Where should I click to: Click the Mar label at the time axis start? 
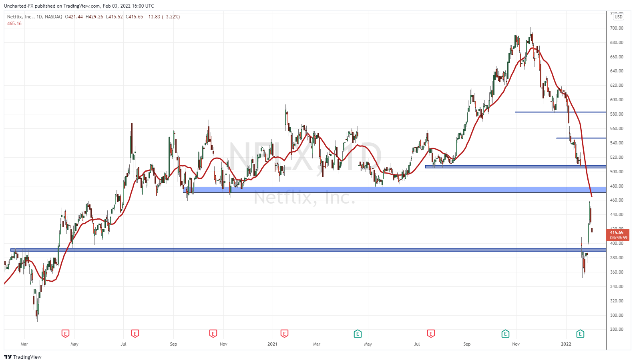[x=24, y=344]
